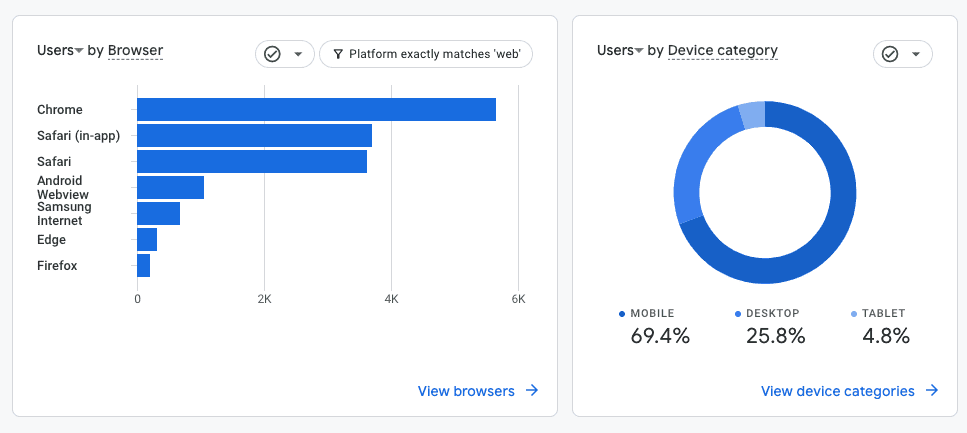967x433 pixels.
Task: Select the Safari (in-app) bar
Action: click(x=254, y=136)
